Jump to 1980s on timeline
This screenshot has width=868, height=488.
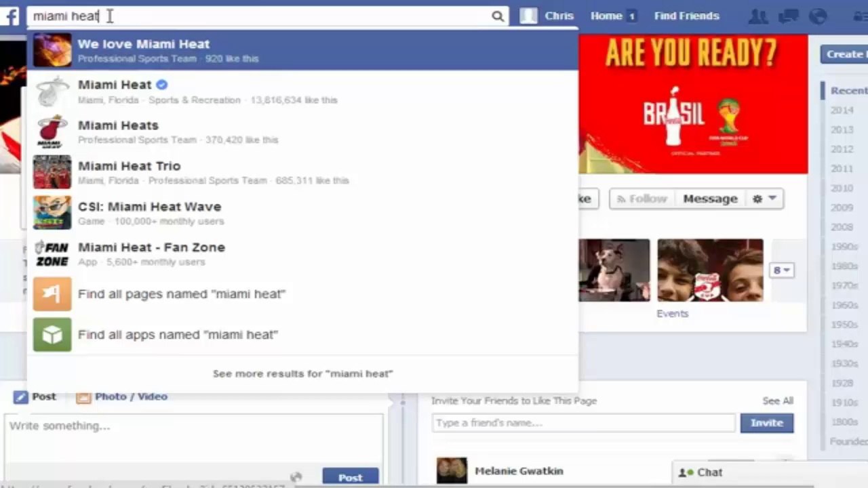pyautogui.click(x=844, y=266)
